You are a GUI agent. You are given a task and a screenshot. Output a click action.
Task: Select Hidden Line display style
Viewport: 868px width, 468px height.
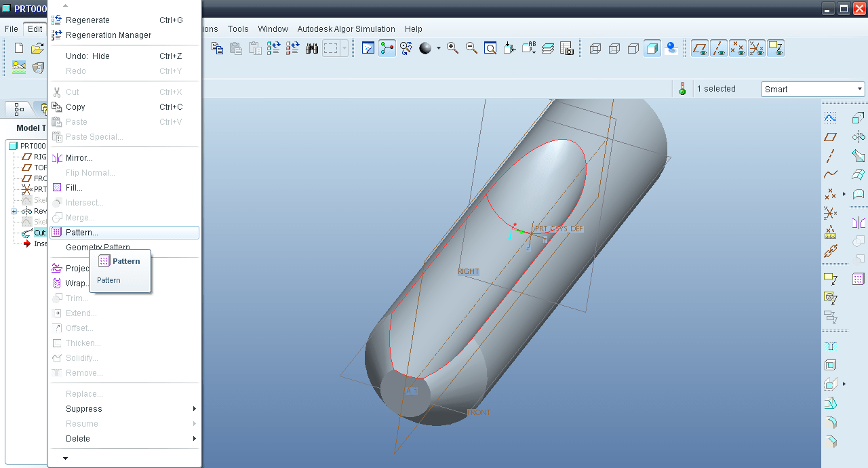click(614, 48)
